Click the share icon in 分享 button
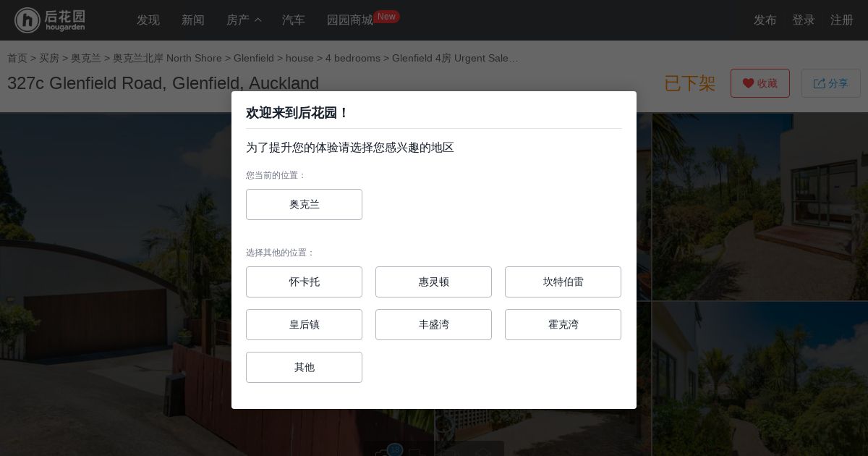 (819, 83)
